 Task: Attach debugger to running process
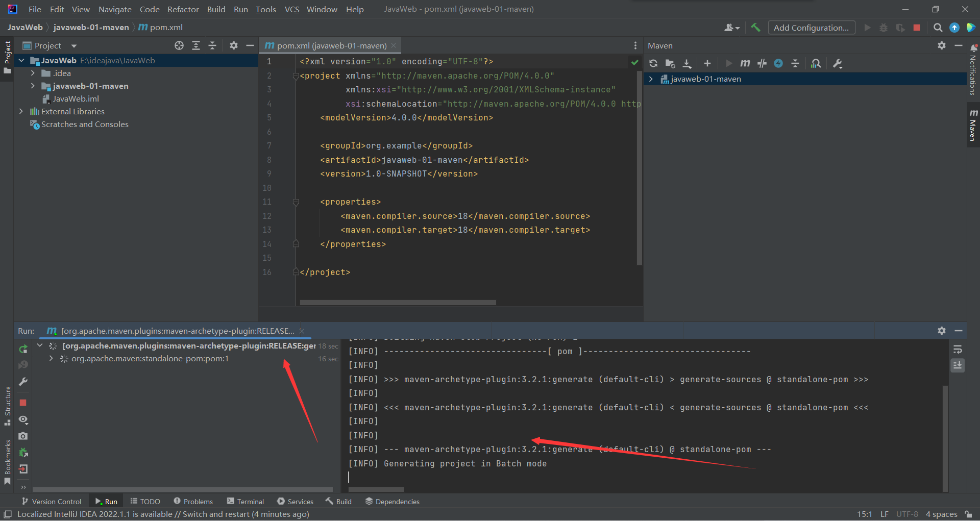pyautogui.click(x=23, y=453)
